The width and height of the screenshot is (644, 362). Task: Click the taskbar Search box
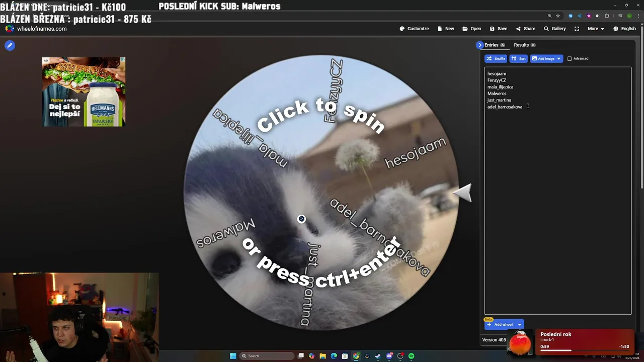[267, 356]
